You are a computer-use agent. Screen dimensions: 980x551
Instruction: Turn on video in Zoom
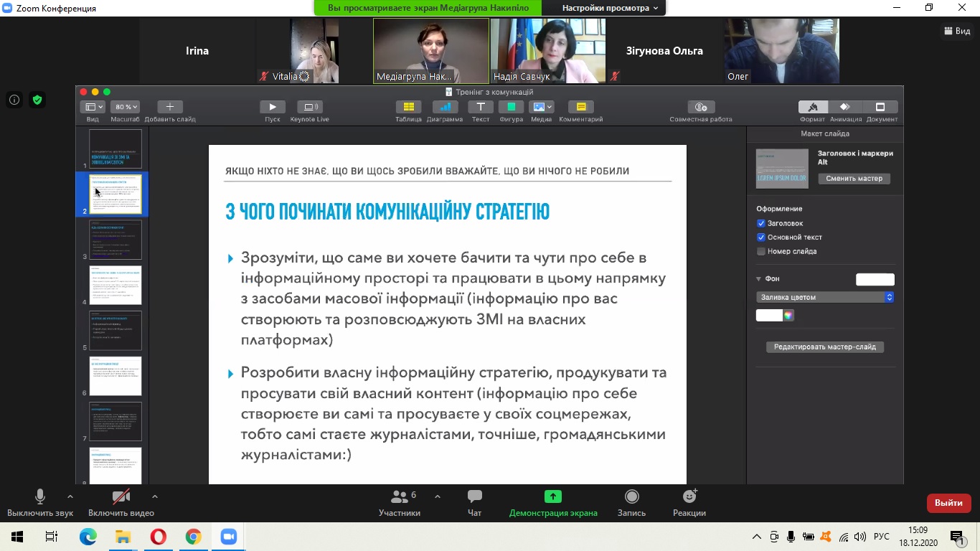click(121, 497)
